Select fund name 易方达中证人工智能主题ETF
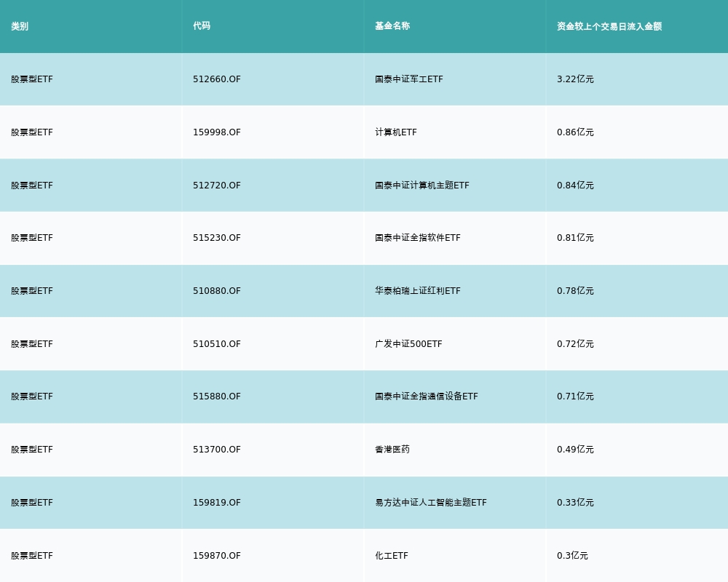Viewport: 728px width, 582px height. click(x=431, y=503)
